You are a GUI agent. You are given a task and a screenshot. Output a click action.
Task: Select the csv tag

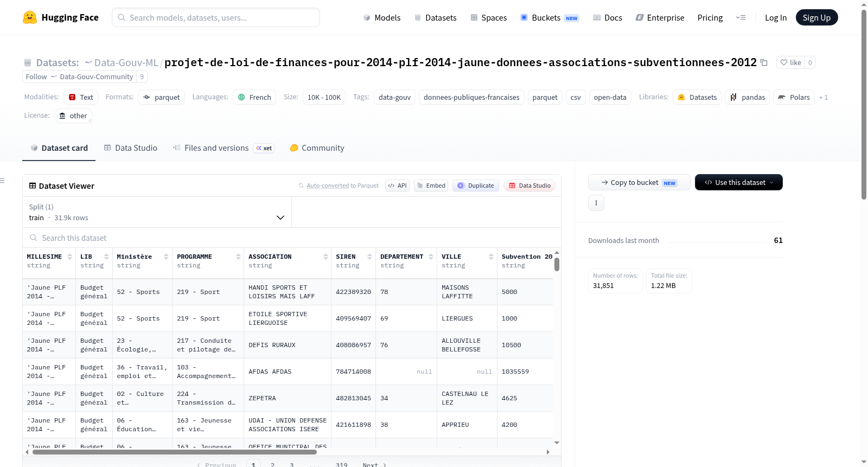(x=576, y=97)
